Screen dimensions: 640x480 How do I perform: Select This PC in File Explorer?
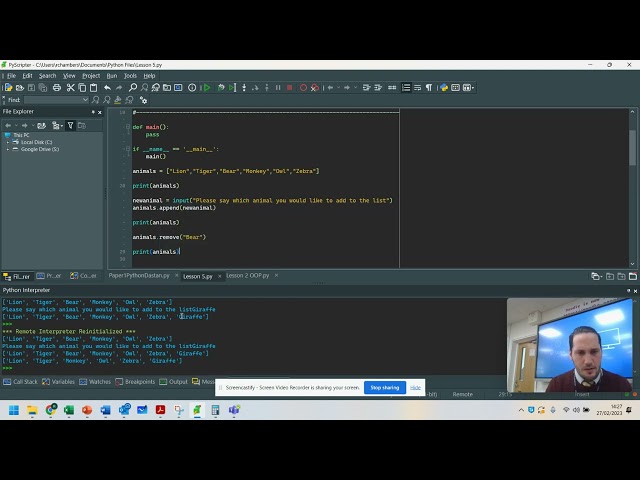click(x=21, y=135)
